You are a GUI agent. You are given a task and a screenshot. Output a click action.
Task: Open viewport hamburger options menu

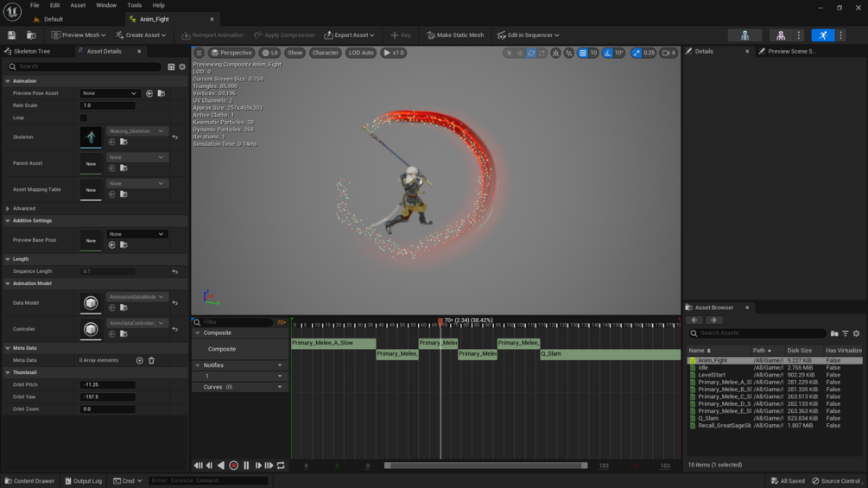(199, 53)
